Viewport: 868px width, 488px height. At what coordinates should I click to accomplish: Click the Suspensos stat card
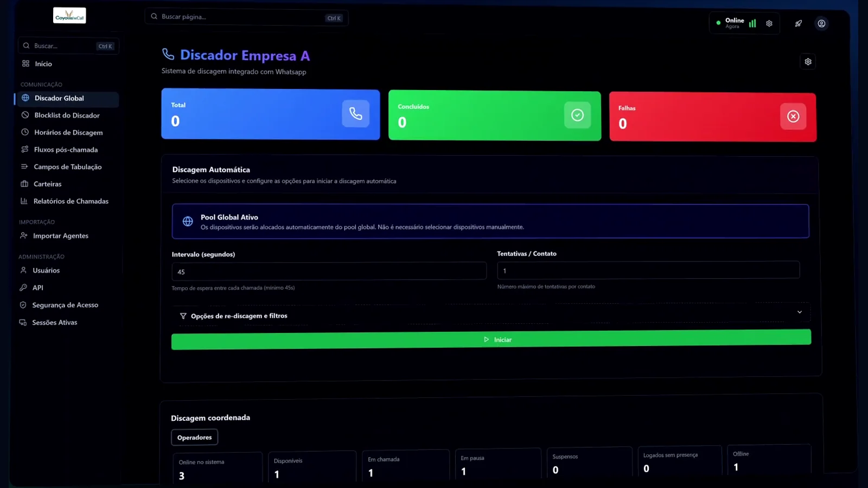589,463
